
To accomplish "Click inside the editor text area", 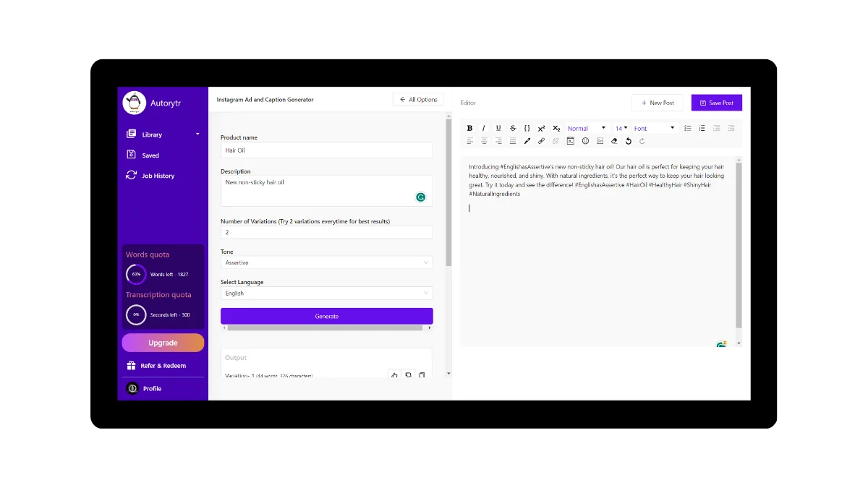I will pyautogui.click(x=598, y=251).
